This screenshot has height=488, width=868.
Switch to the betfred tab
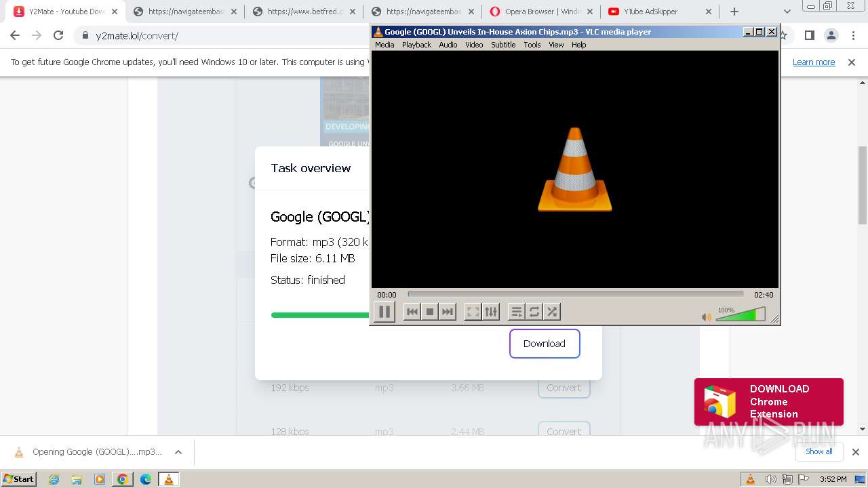[x=305, y=12]
